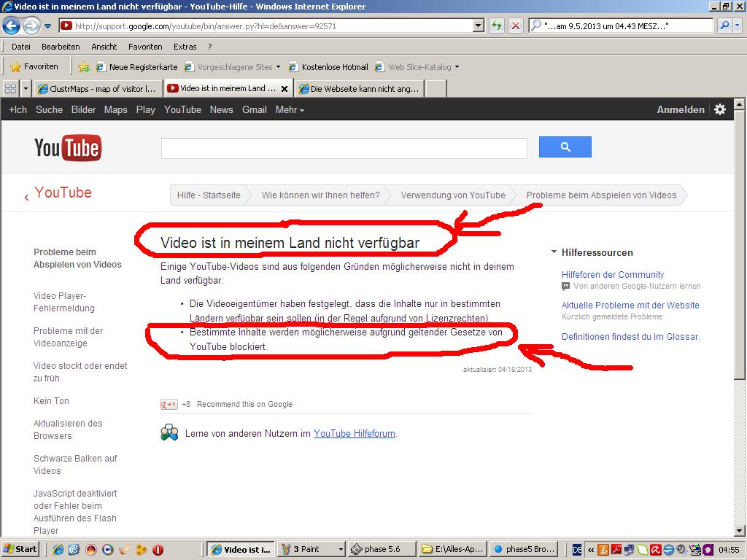This screenshot has width=747, height=560.
Task: Click the red Stop loading icon
Action: [515, 26]
